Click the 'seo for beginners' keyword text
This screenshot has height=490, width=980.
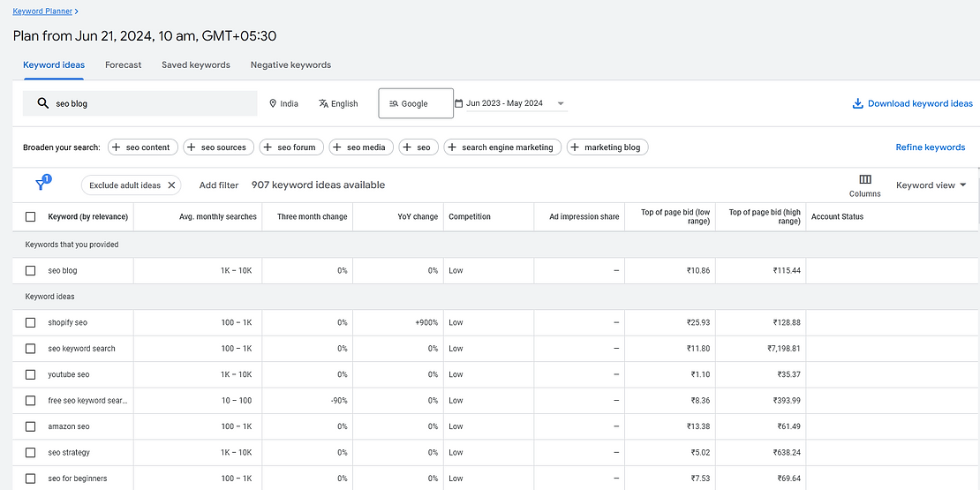click(77, 479)
